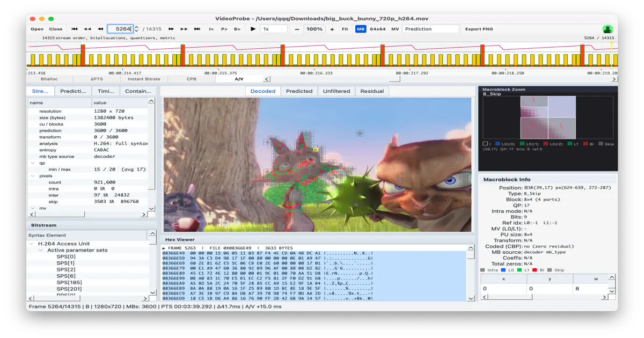Open a video file
Viewport: 644px width, 338px height.
click(x=37, y=29)
